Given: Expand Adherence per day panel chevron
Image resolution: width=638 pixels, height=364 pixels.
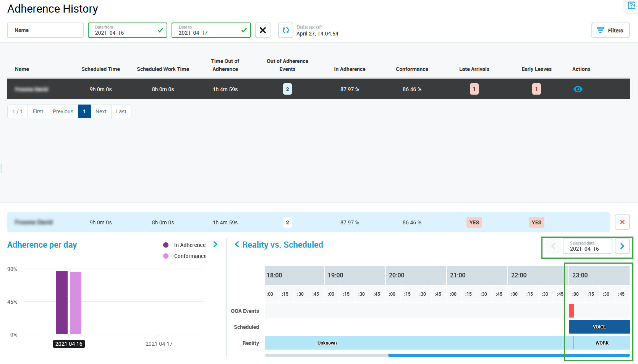Looking at the screenshot, I should (x=215, y=245).
